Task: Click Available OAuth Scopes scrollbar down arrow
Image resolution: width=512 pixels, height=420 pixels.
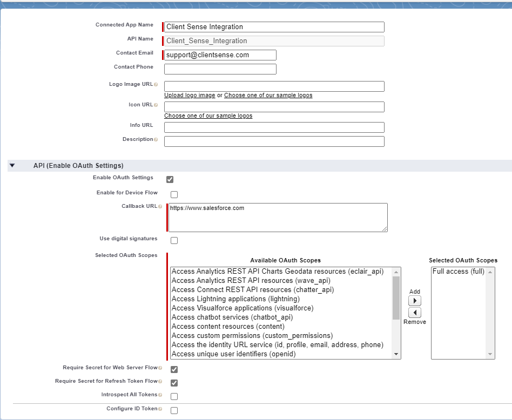Action: [396, 354]
